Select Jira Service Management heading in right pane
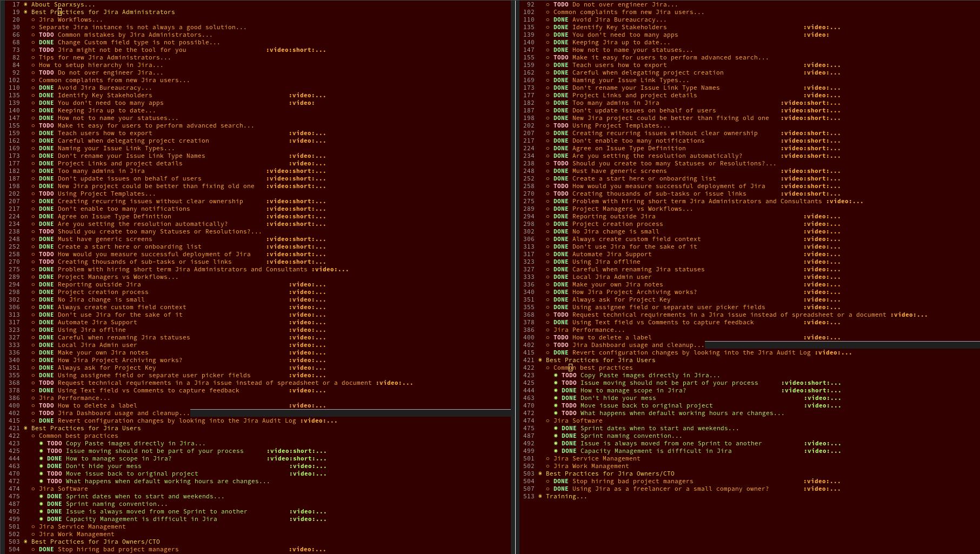 596,458
